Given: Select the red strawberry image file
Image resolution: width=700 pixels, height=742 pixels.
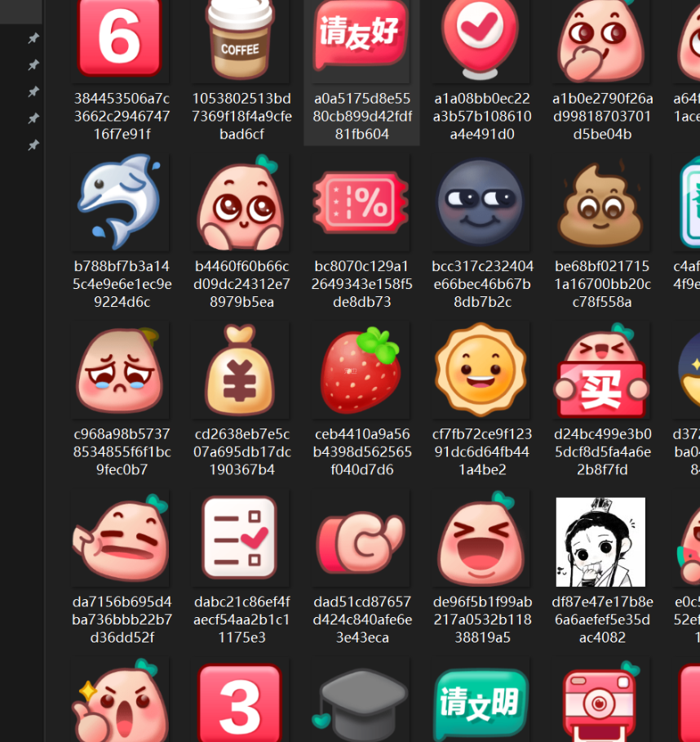Looking at the screenshot, I should pyautogui.click(x=361, y=371).
